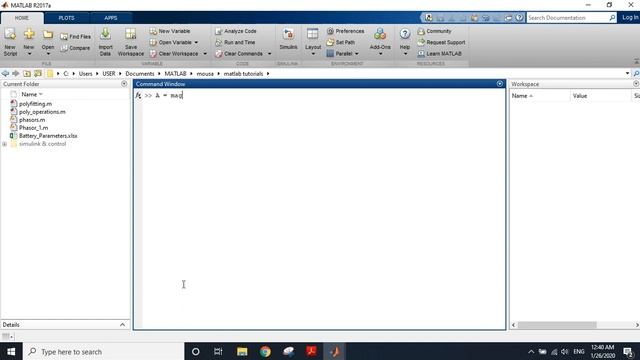Open the Layout menu
Screen dimensions: 640x360
tap(313, 42)
